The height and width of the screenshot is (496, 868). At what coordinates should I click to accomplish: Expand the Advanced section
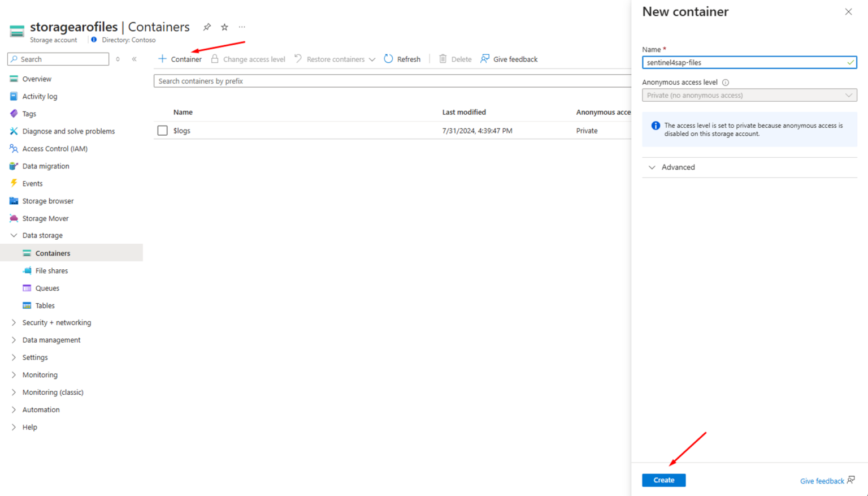click(678, 167)
